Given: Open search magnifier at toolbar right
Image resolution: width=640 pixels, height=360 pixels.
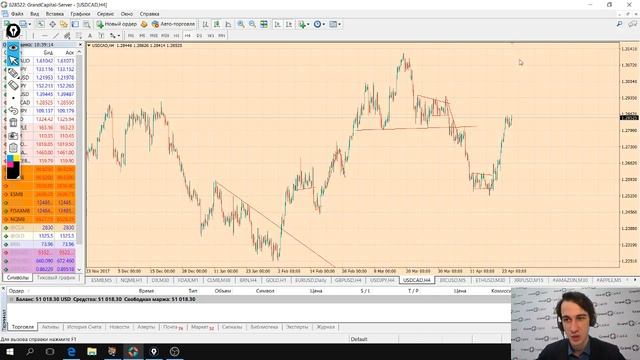Looking at the screenshot, I should tap(620, 24).
